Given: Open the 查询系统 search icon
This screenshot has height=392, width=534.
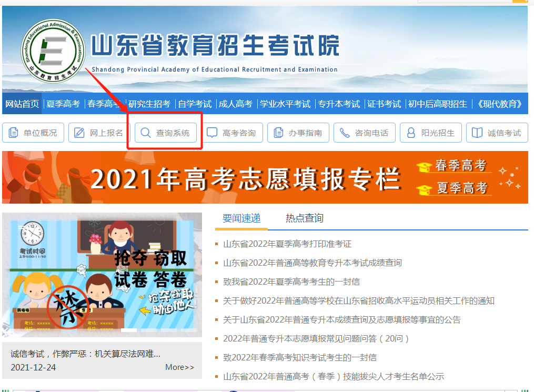Looking at the screenshot, I should click(x=146, y=133).
